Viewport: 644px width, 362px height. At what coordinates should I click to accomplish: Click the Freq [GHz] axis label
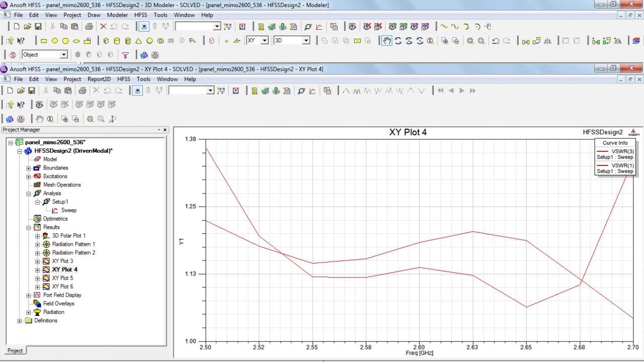click(419, 353)
